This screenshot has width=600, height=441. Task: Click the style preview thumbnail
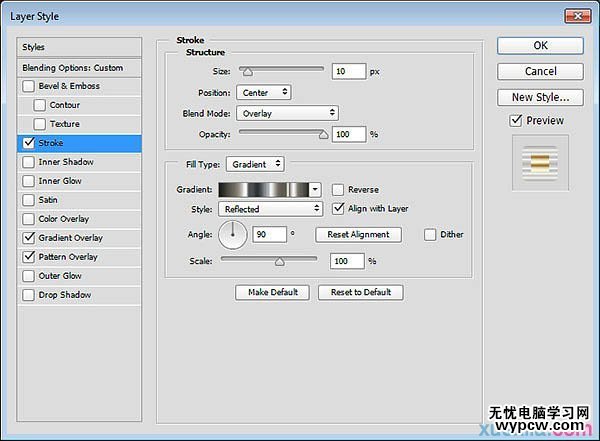pyautogui.click(x=540, y=163)
